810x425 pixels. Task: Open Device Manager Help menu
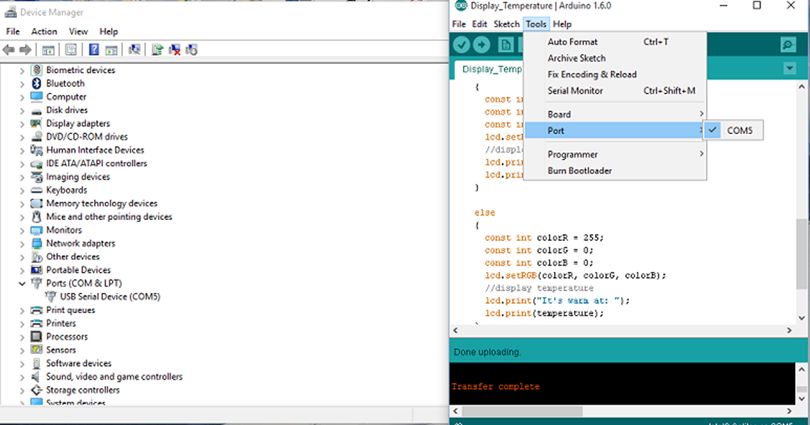108,32
